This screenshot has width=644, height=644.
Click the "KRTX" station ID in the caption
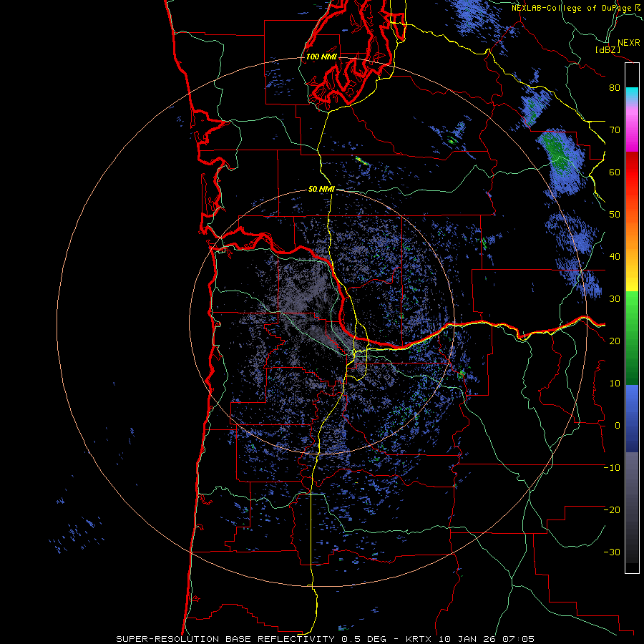point(419,639)
